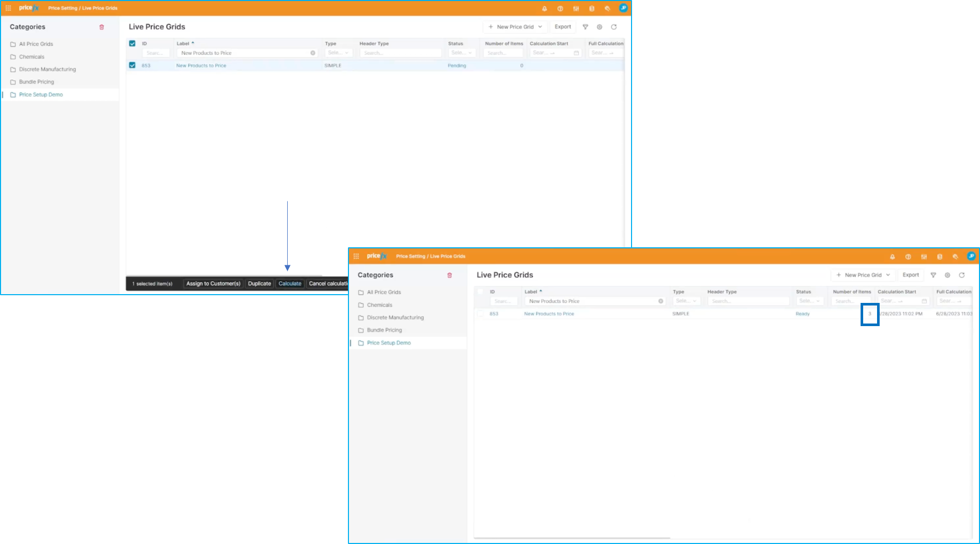
Task: Click red trash icon beside upper-left Categories
Action: (x=102, y=27)
